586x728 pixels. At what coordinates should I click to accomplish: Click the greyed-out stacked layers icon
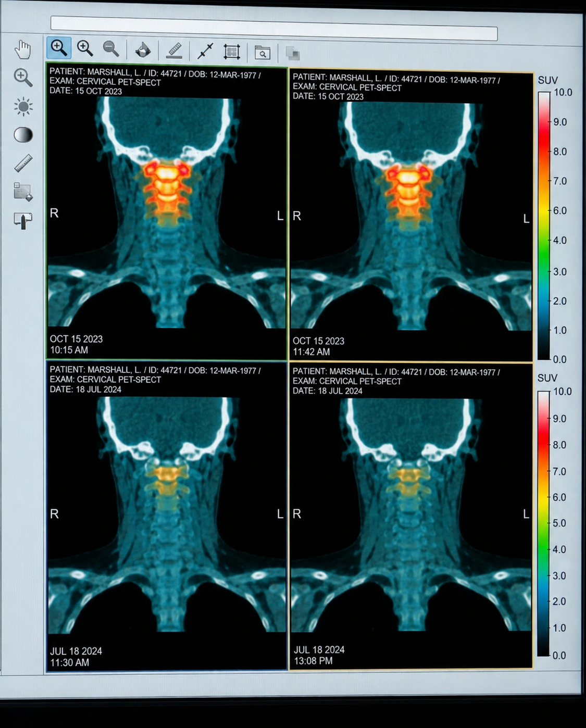click(x=293, y=53)
